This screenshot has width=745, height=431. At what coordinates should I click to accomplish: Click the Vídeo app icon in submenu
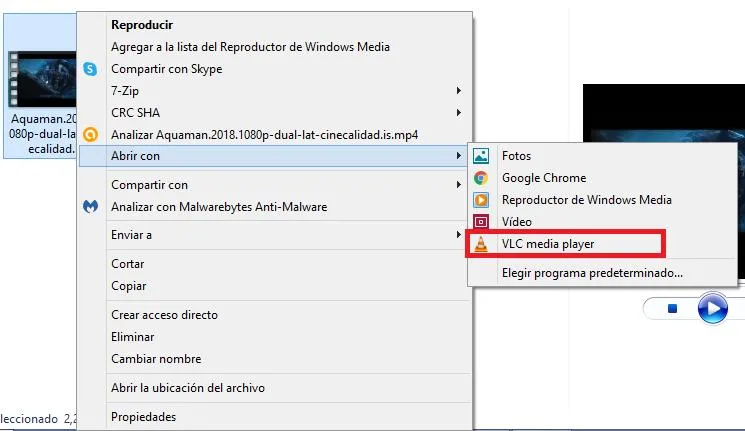481,221
